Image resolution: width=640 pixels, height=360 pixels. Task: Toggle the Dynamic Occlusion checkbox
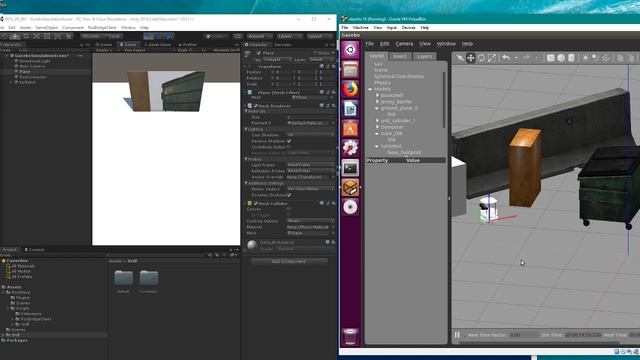(289, 195)
